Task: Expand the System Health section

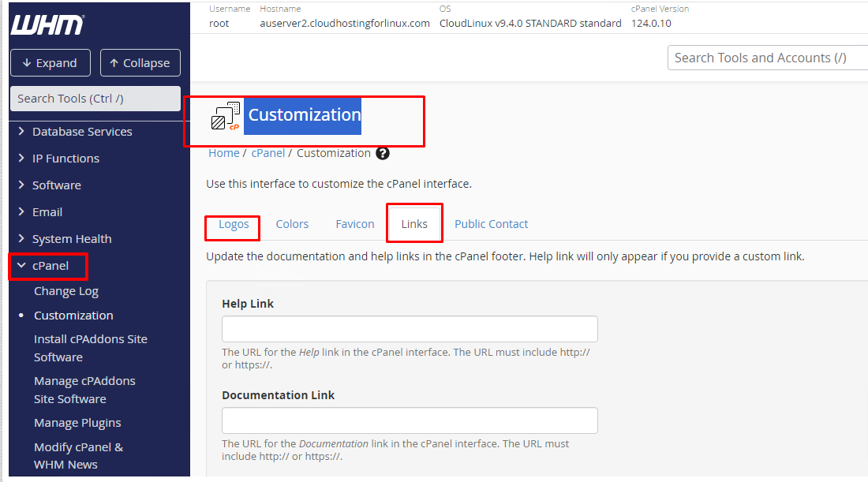Action: 71,239
